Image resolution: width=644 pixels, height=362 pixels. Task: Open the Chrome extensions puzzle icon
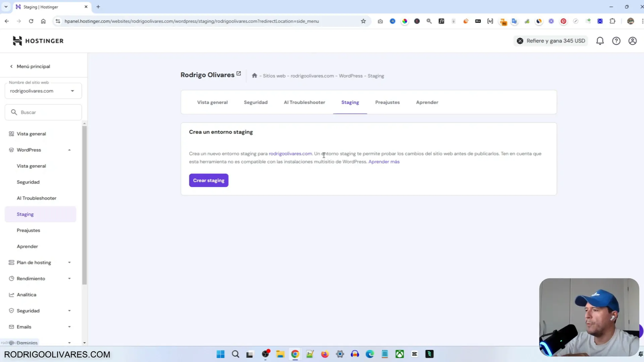click(x=612, y=21)
